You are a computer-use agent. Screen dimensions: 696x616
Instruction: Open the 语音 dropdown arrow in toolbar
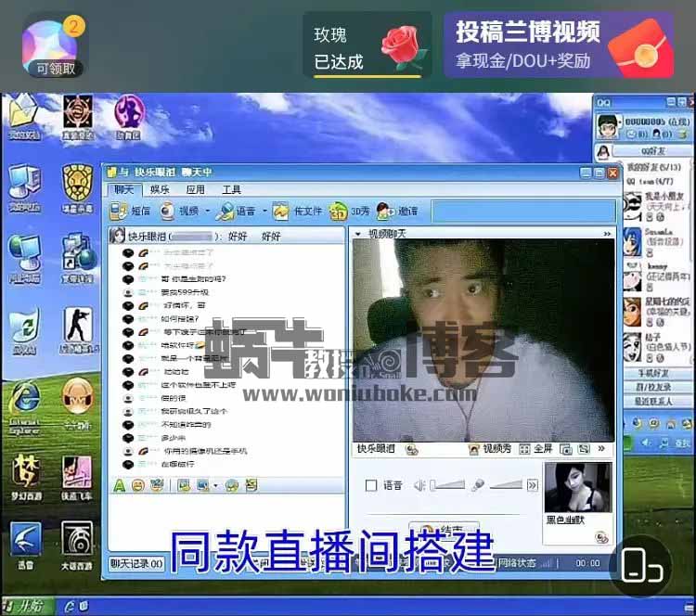(264, 211)
